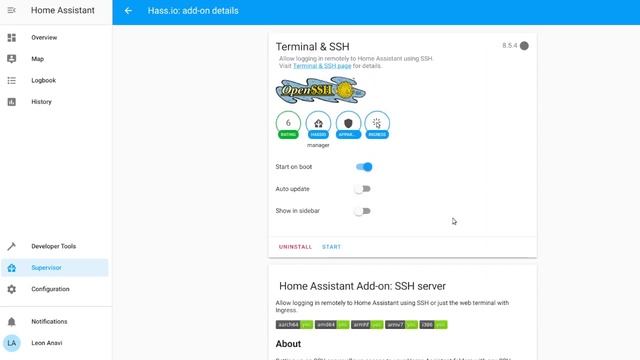Open Developer Tools in the sidebar

tap(56, 246)
